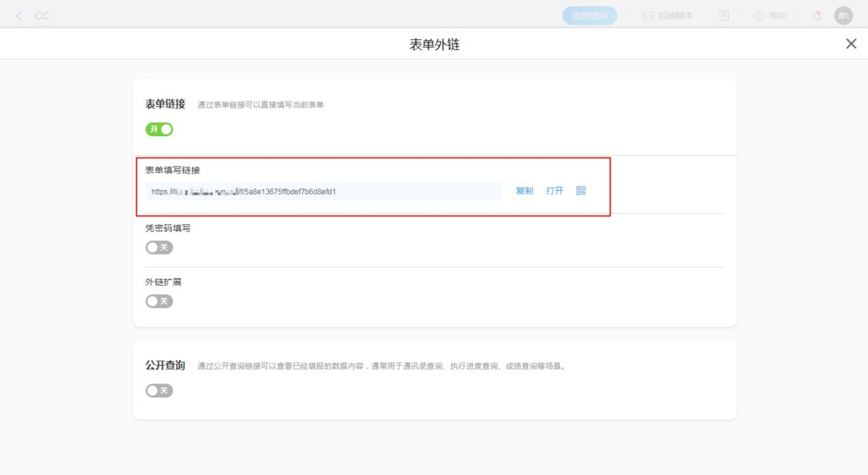This screenshot has height=475, width=868.
Task: Click the 帮助 label in top bar
Action: (x=778, y=16)
